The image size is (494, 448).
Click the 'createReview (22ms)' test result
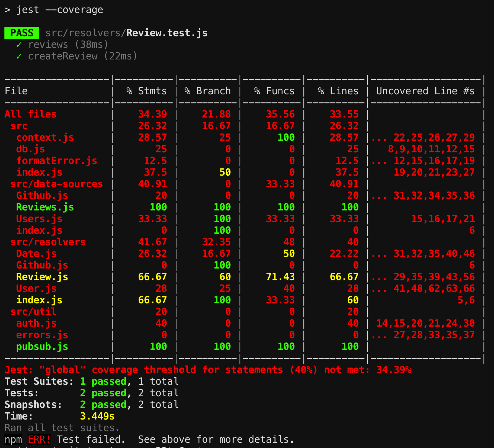coord(82,56)
